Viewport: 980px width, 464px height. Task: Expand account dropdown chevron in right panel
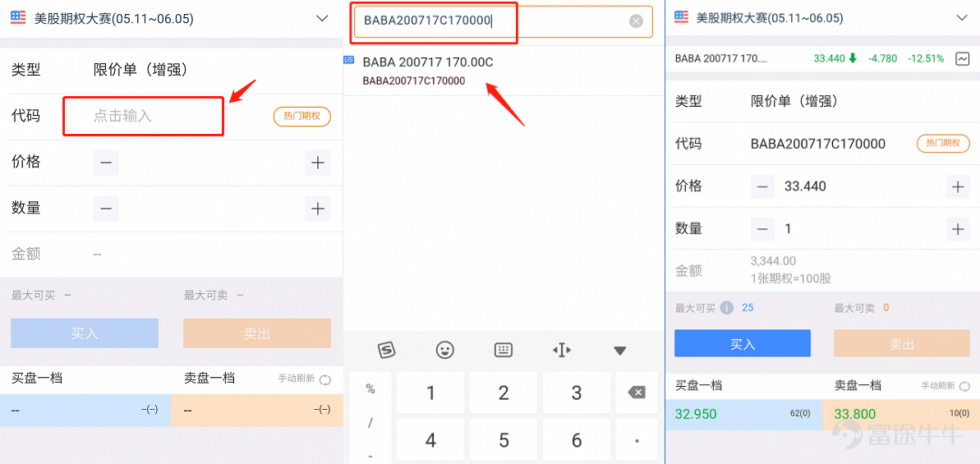[962, 17]
